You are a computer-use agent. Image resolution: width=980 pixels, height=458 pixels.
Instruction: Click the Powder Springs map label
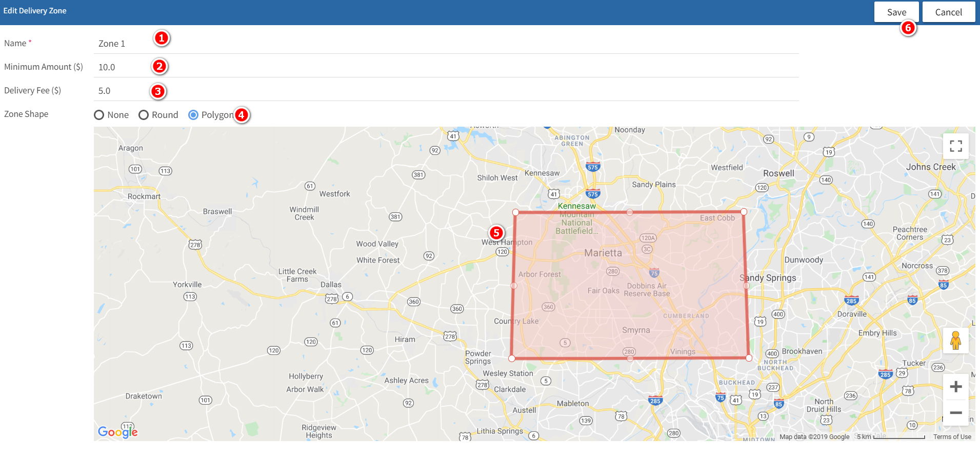tap(478, 357)
